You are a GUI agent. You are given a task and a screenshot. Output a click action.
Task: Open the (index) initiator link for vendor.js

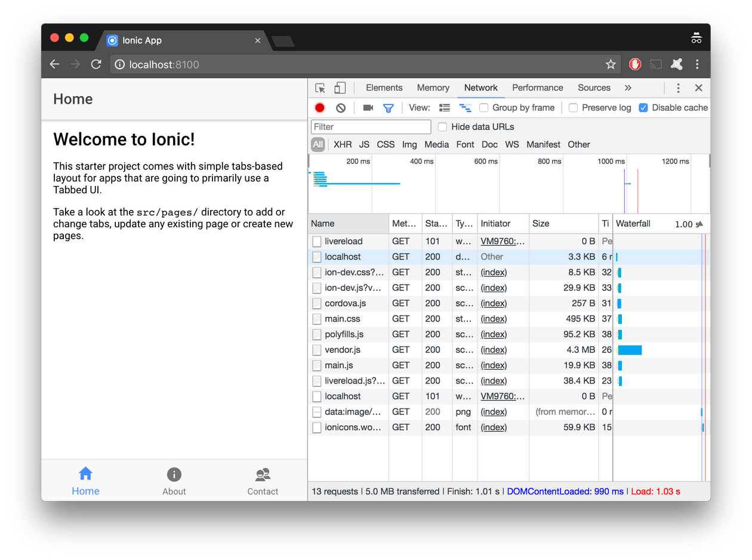tap(494, 350)
